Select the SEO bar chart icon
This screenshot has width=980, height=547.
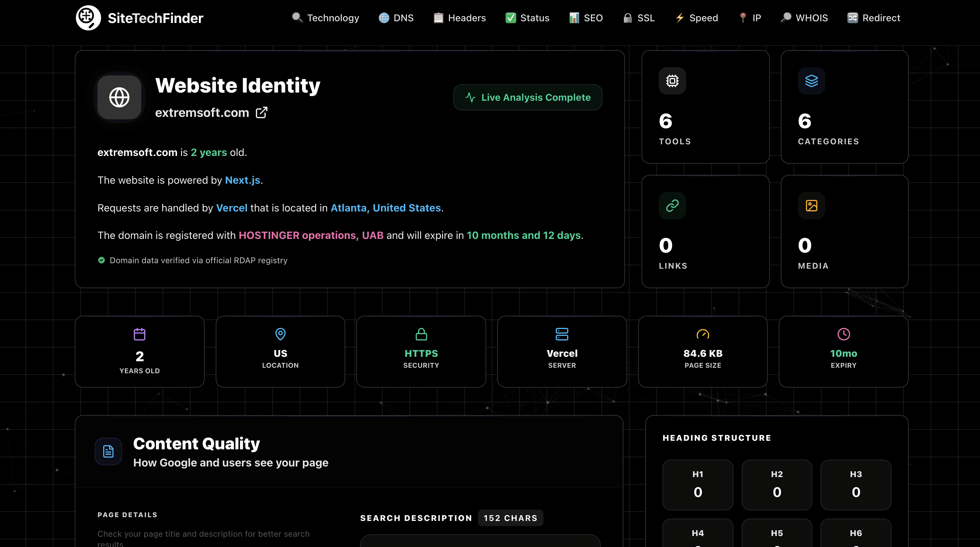pos(574,17)
